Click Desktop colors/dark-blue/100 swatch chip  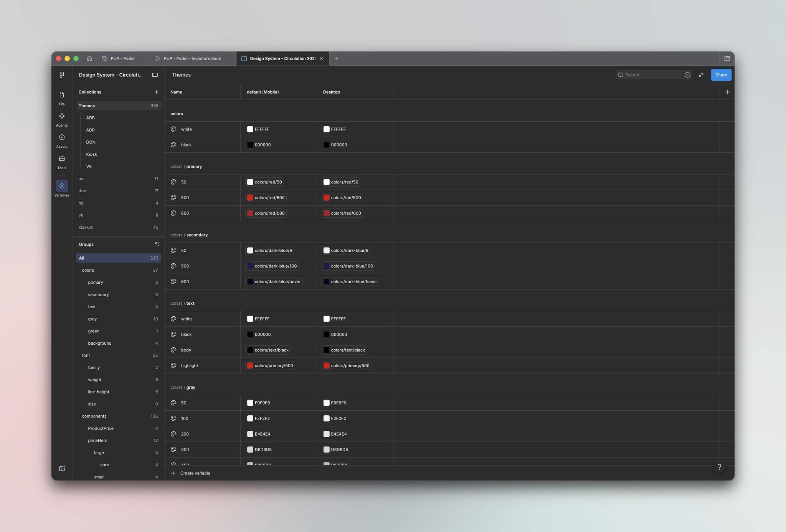click(348, 266)
